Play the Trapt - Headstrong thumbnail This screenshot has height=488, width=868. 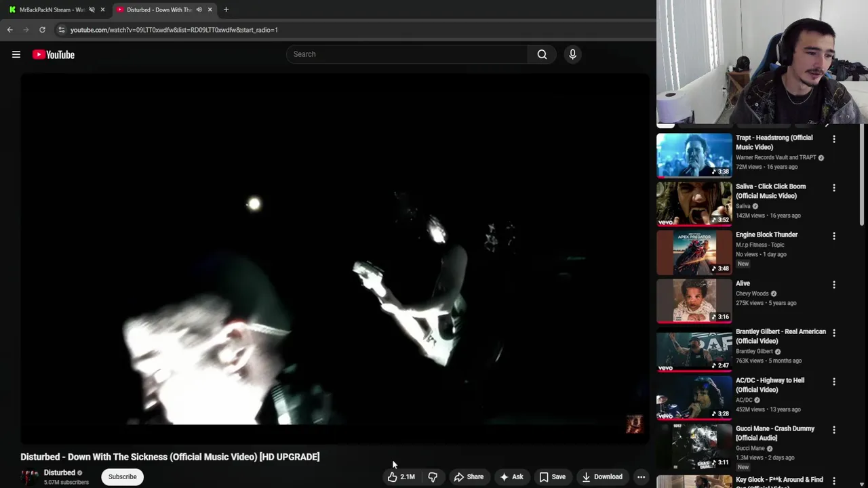coord(694,155)
